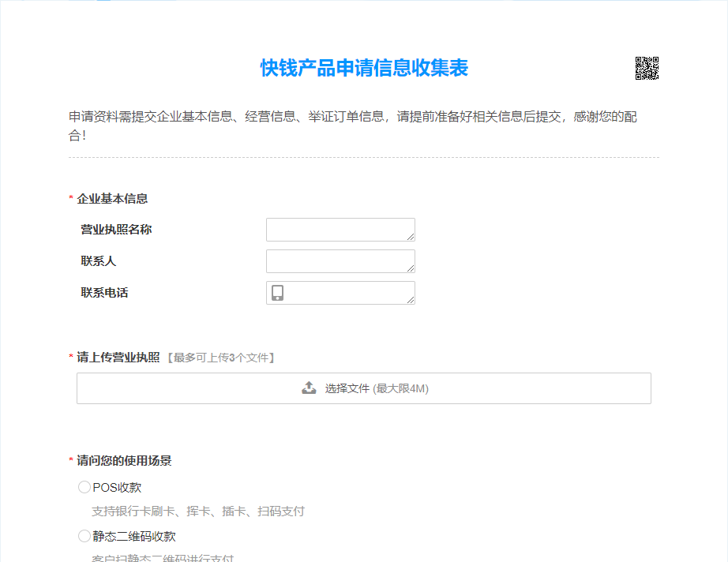Click the introduction paragraph starting 申请资料需提交
Screen dimensions: 728x562
(x=353, y=126)
